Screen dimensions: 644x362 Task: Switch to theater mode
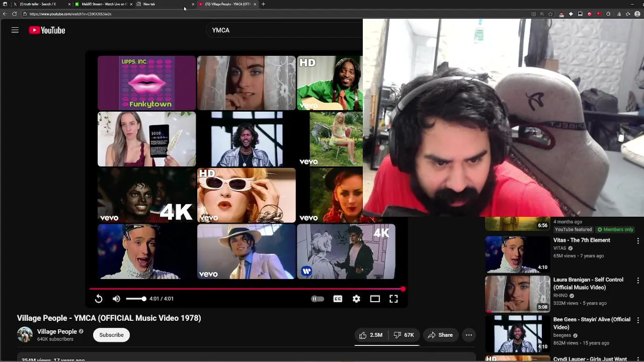click(375, 299)
